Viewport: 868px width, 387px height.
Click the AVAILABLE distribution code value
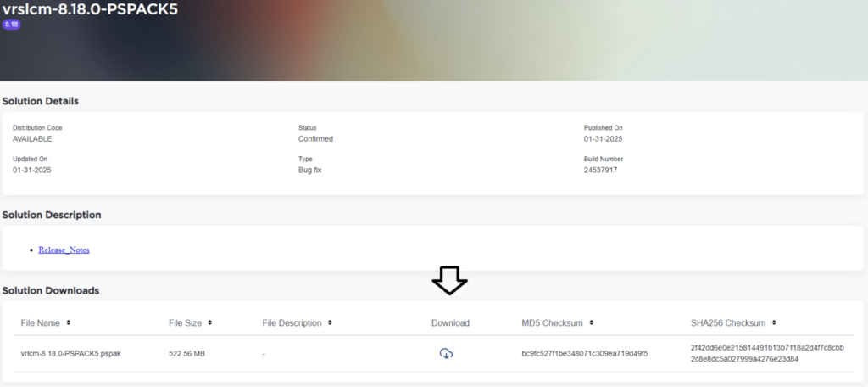[x=32, y=138]
